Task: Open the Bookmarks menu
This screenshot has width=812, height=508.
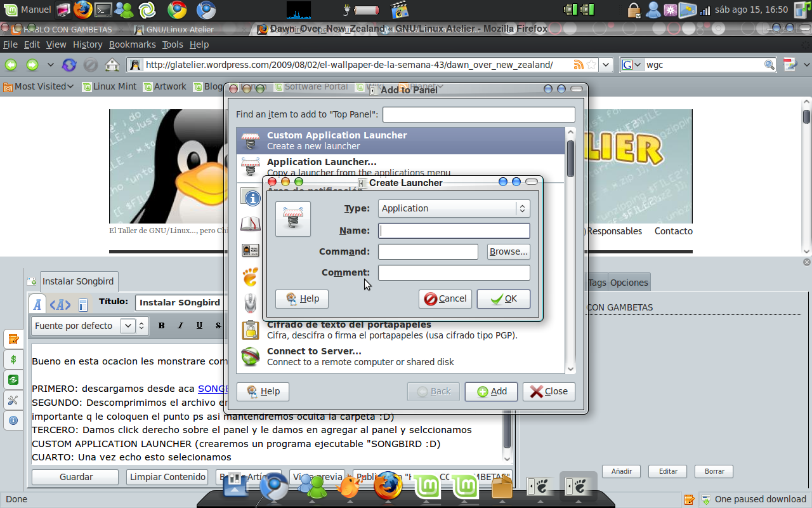Action: point(132,44)
